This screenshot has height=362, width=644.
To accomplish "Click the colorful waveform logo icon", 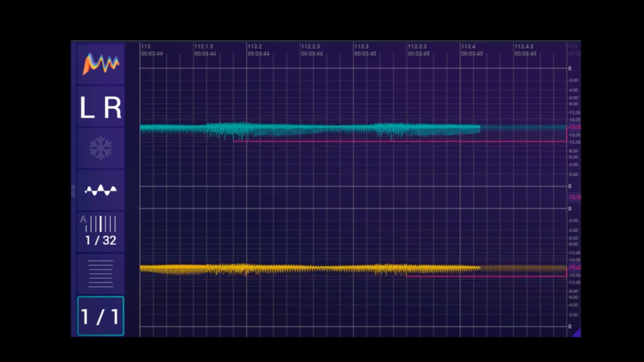I will tap(101, 64).
